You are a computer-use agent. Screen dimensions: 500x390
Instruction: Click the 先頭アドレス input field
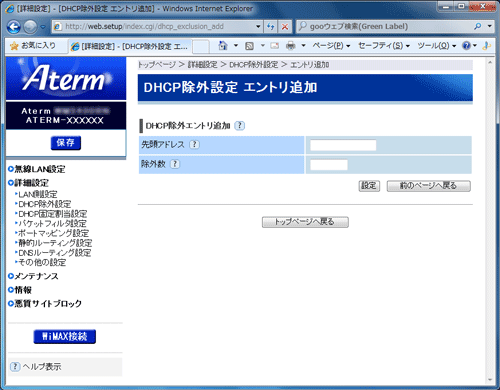343,145
